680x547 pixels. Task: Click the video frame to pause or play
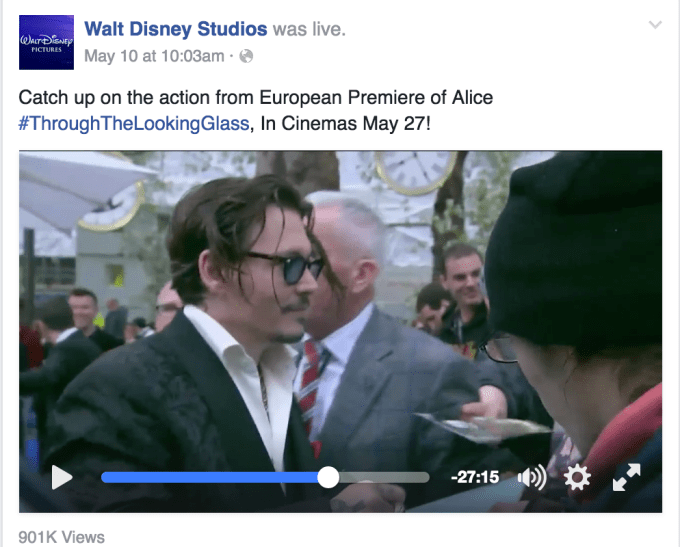point(340,304)
